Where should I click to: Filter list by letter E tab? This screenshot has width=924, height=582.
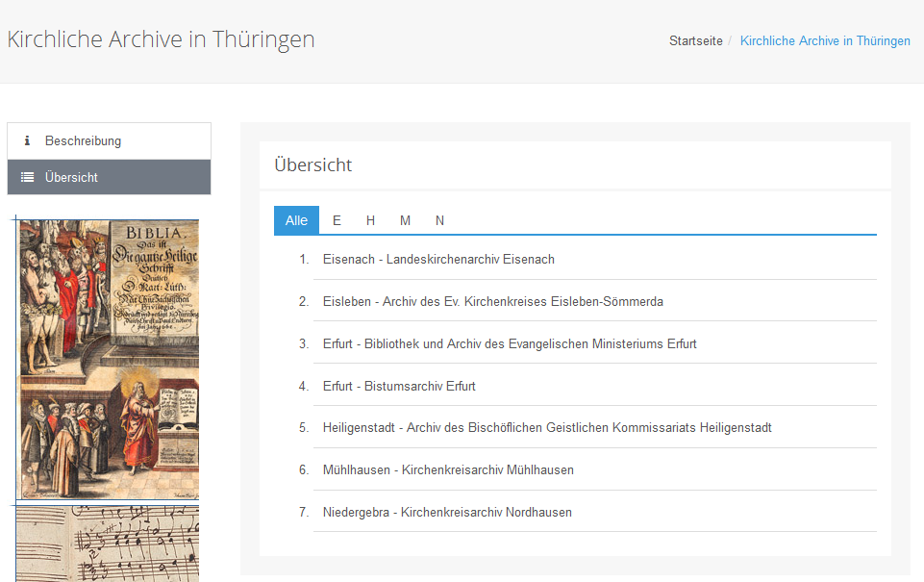tap(337, 220)
